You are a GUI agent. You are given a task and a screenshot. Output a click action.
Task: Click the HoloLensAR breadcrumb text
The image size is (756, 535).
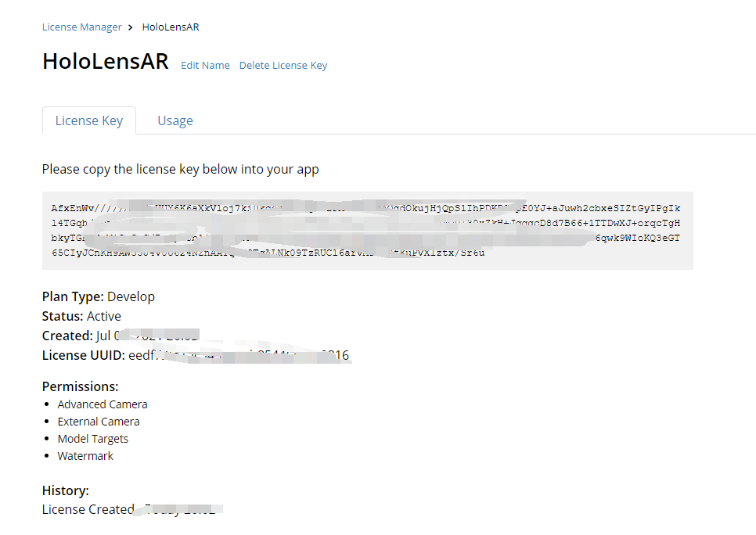(x=170, y=27)
